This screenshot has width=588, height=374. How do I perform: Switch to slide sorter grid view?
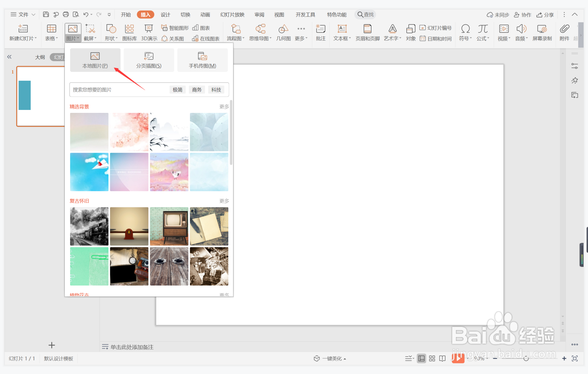[x=432, y=358]
